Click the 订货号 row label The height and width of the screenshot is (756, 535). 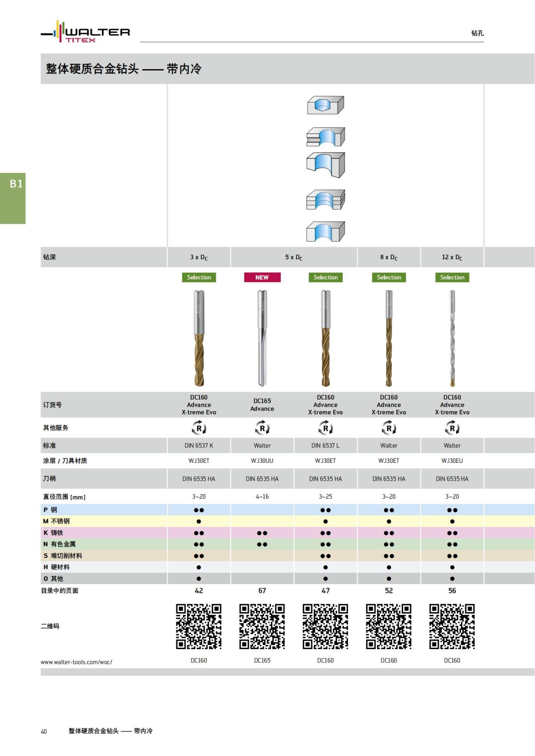point(52,405)
